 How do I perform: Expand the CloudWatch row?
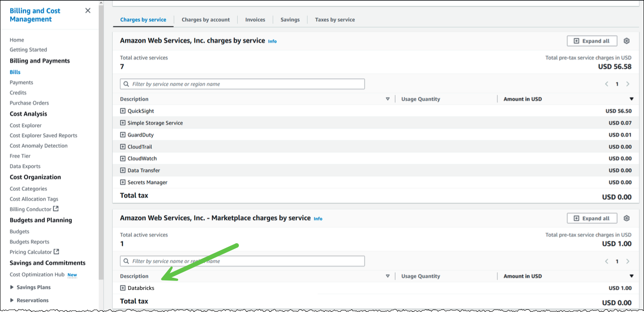(123, 158)
